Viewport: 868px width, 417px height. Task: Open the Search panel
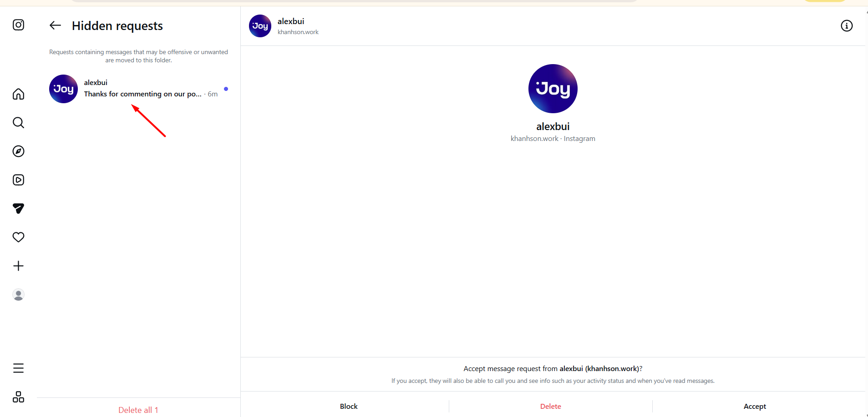18,123
